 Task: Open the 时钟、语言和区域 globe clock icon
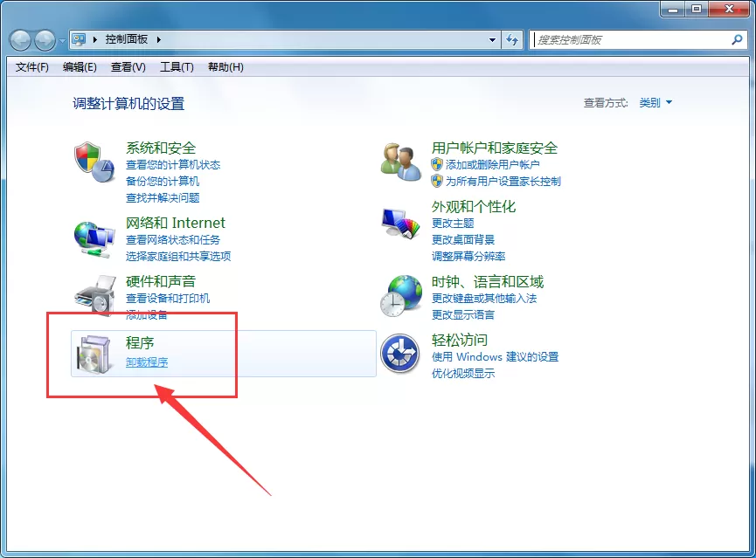point(400,296)
